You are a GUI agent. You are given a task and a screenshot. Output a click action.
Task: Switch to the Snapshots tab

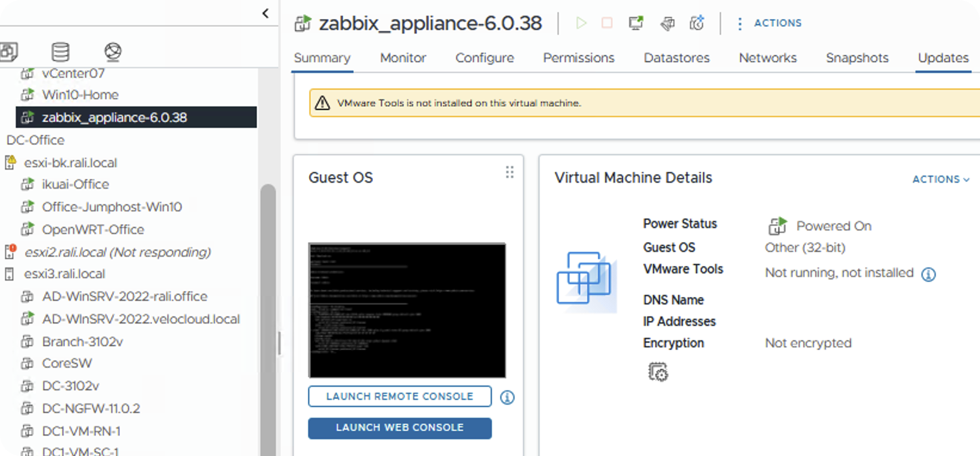(x=857, y=58)
